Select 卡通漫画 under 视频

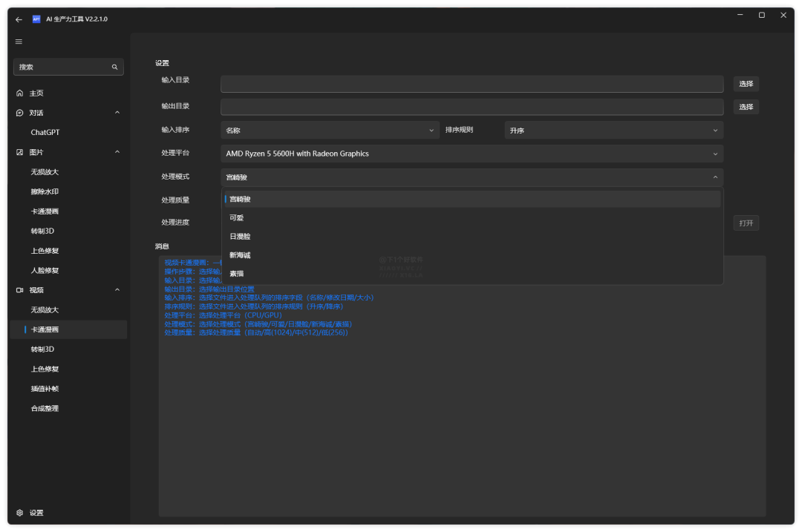(68, 329)
